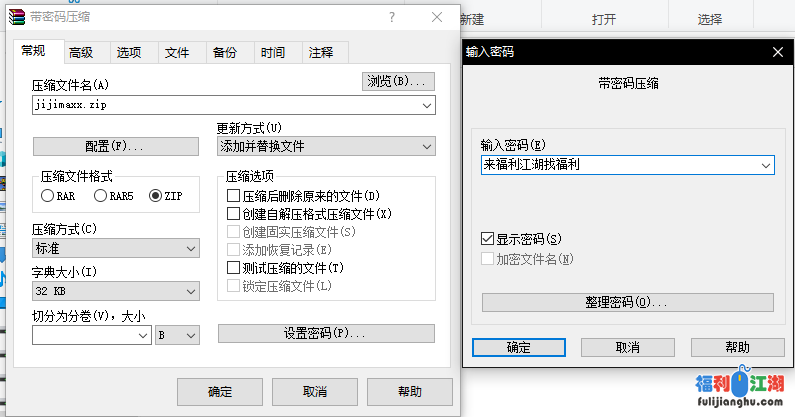Click the WinRAR icon in the title bar
Screen dimensions: 795x417
pos(16,18)
